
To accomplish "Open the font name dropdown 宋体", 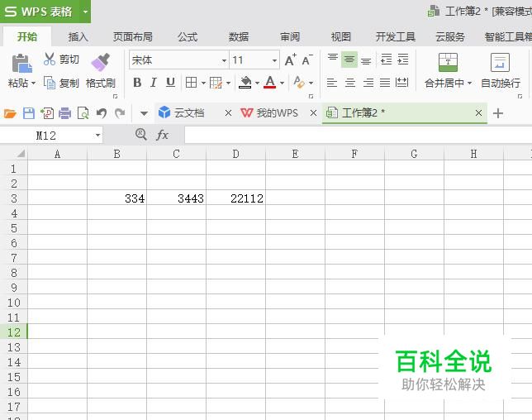I will pyautogui.click(x=224, y=61).
